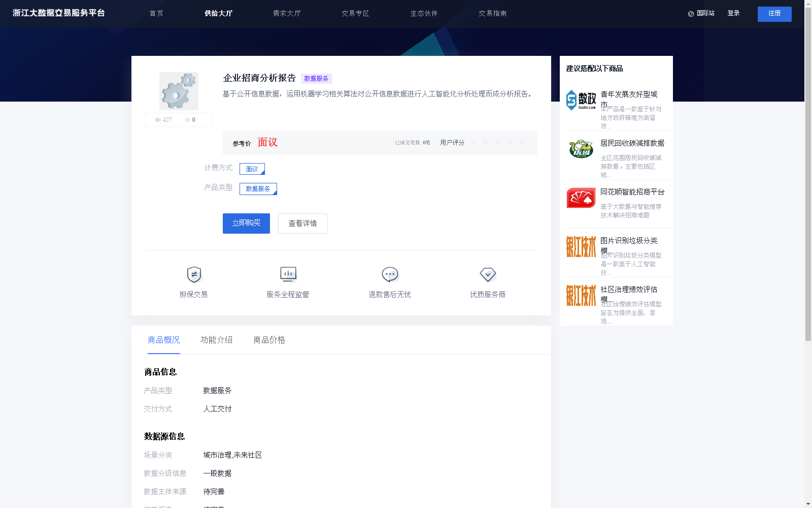Image resolution: width=812 pixels, height=508 pixels.
Task: Switch to the 功能介绍 tab
Action: [x=217, y=340]
